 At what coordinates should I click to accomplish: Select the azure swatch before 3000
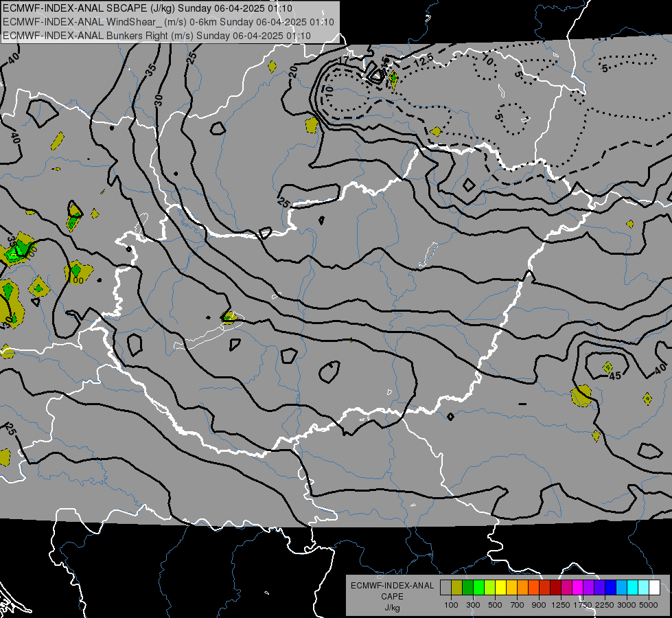[622, 588]
